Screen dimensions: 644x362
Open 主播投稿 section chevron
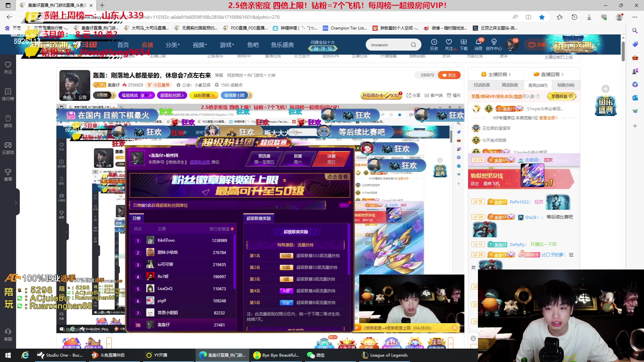pyautogui.click(x=510, y=74)
